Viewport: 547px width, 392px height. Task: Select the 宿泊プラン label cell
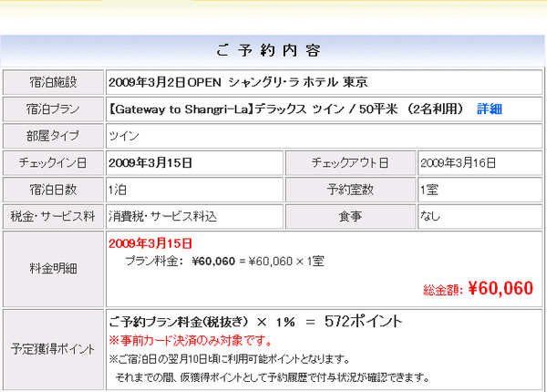click(54, 109)
